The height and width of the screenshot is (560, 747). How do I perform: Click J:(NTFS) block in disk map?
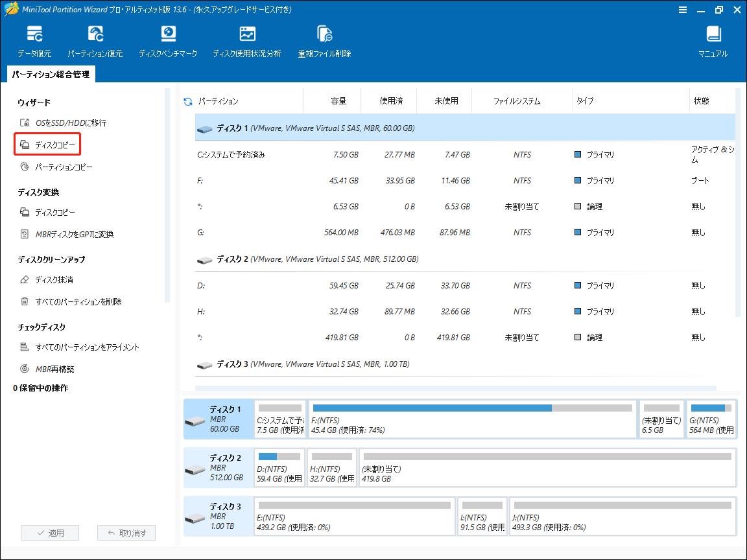pos(622,516)
